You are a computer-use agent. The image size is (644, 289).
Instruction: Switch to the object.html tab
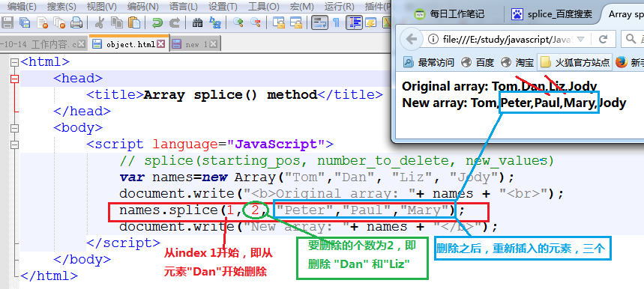pos(129,44)
